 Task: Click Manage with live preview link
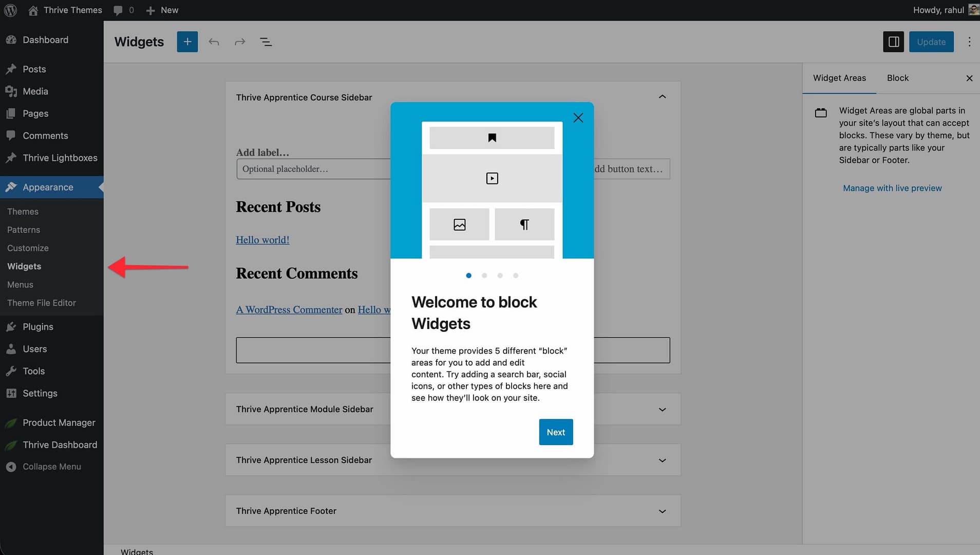click(892, 188)
